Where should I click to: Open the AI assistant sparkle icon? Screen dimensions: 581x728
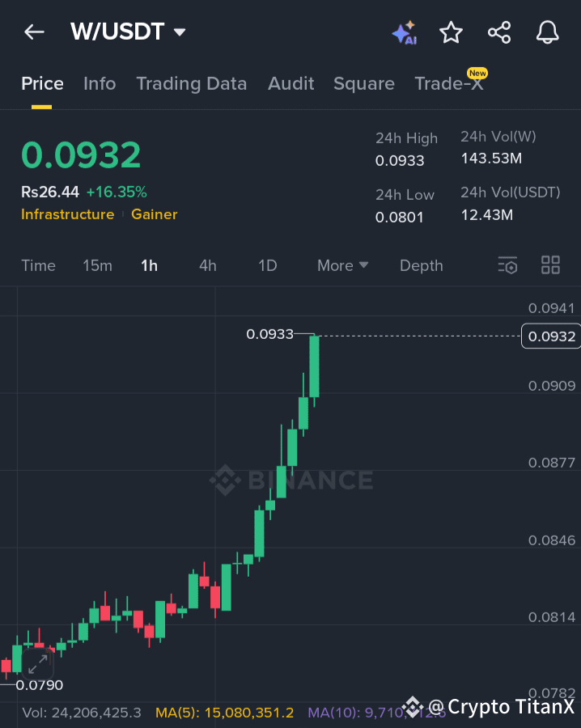(404, 32)
